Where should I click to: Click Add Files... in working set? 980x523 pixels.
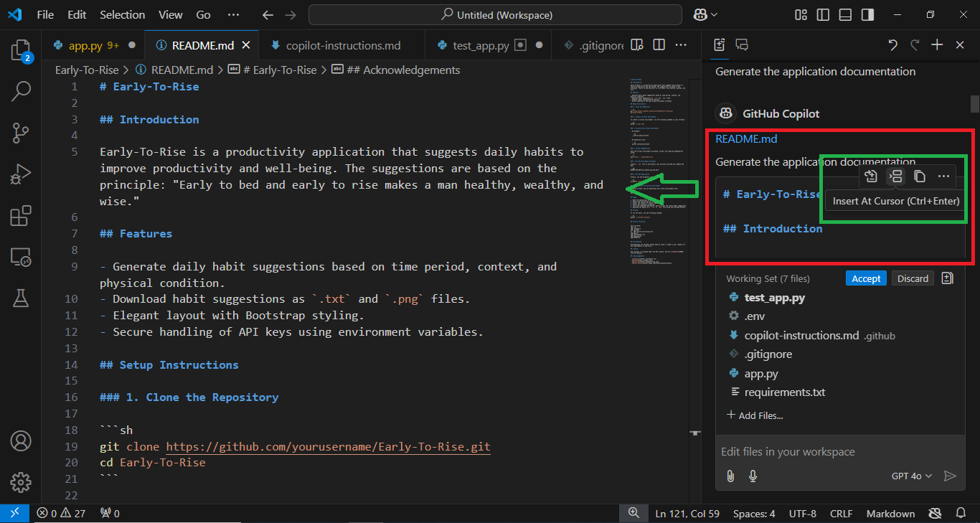point(754,415)
